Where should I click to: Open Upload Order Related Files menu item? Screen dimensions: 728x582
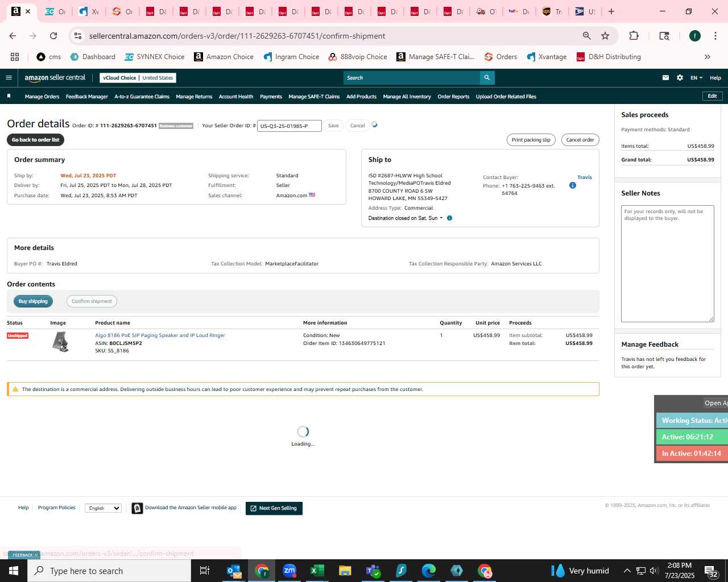(x=506, y=97)
